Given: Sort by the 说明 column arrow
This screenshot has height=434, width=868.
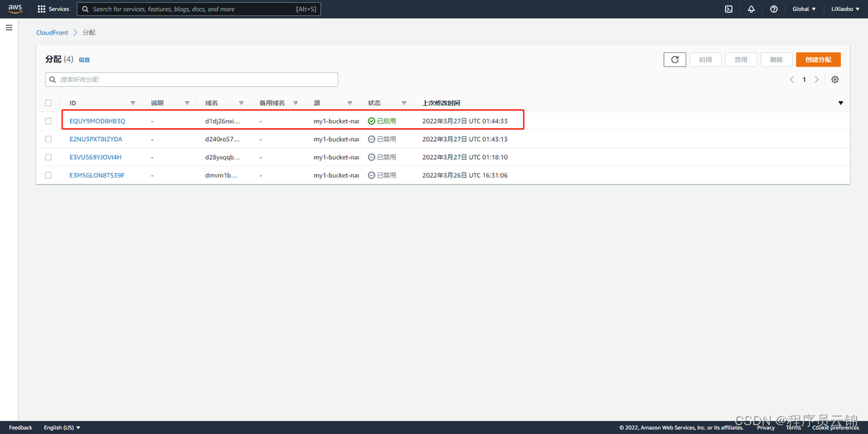Looking at the screenshot, I should click(x=187, y=103).
